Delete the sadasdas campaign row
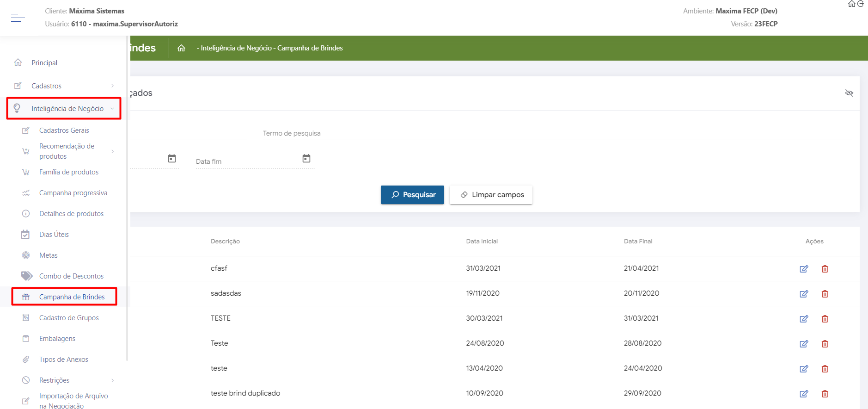This screenshot has height=409, width=868. (825, 294)
